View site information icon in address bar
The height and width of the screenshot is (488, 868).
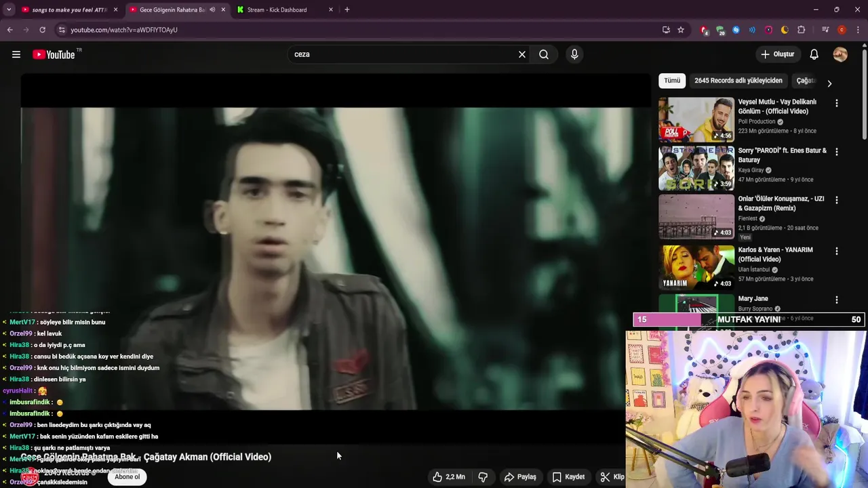click(x=62, y=30)
